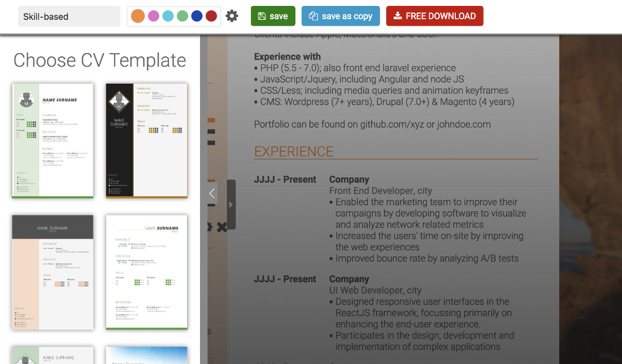Click the Front End Developer, city line

coord(380,191)
